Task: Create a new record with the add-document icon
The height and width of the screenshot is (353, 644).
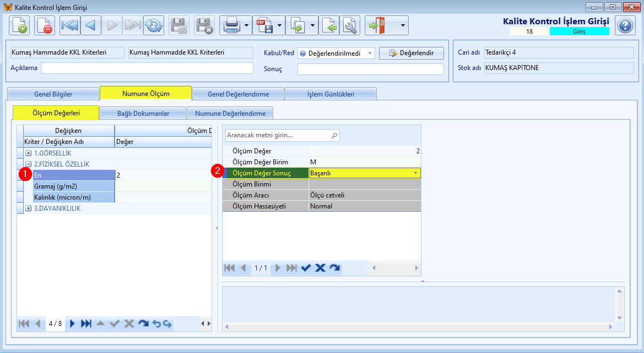Action: 19,25
